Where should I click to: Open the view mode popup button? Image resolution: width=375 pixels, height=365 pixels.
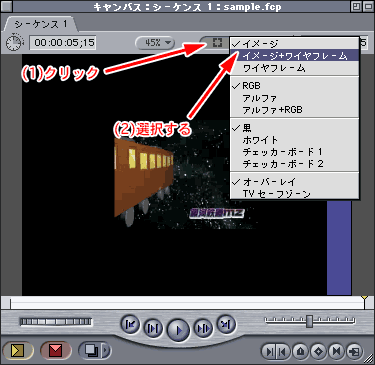coord(216,43)
